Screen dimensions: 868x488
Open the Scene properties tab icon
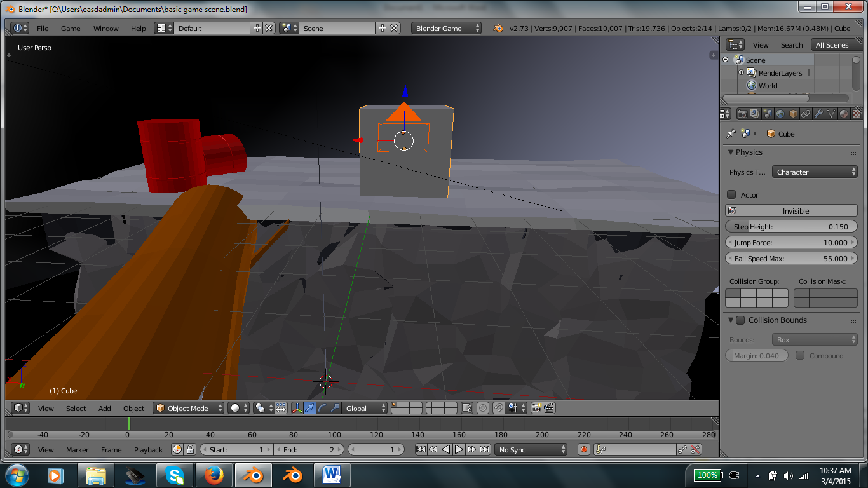(768, 114)
